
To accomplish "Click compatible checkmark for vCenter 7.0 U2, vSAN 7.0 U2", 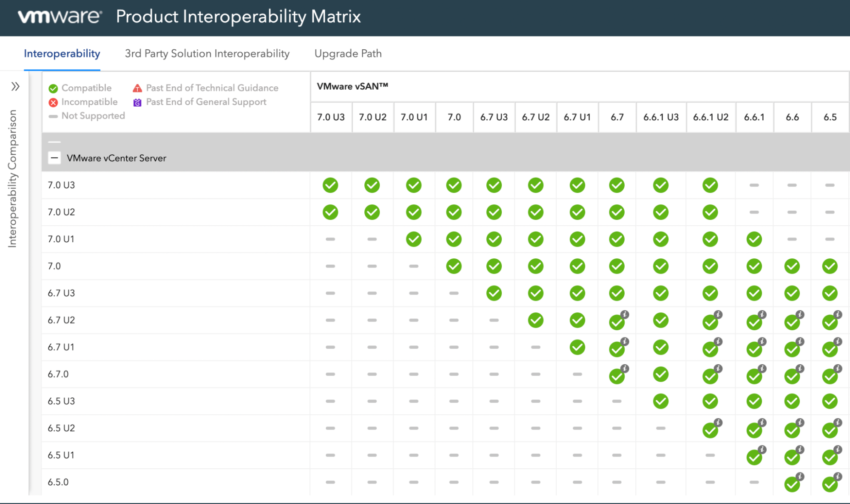I will [x=372, y=212].
